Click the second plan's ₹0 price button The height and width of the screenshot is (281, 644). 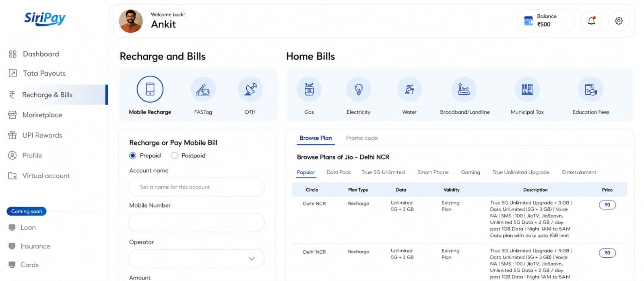click(x=607, y=253)
